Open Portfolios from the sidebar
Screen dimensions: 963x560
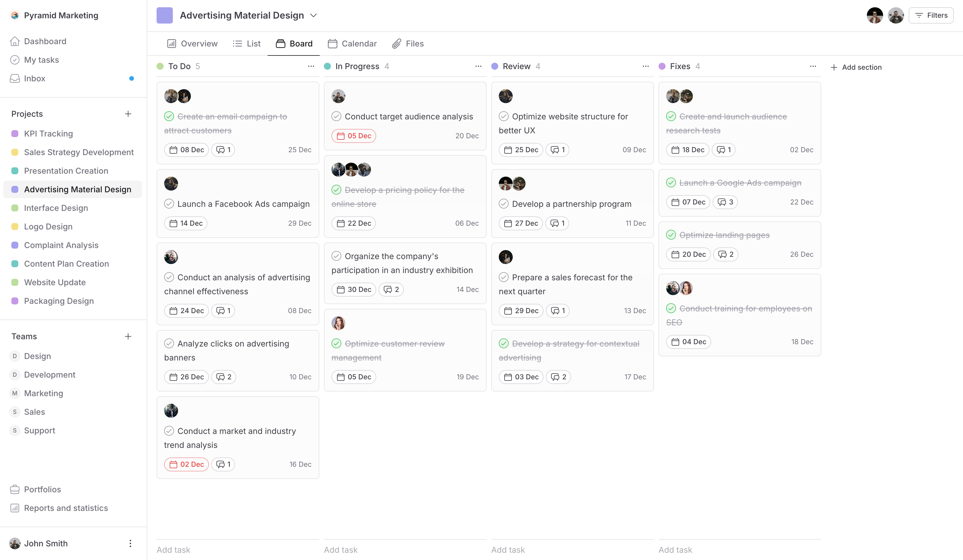(x=42, y=489)
